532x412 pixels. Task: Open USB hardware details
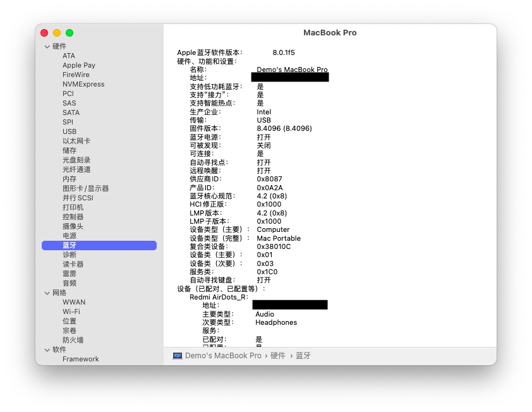coord(70,131)
